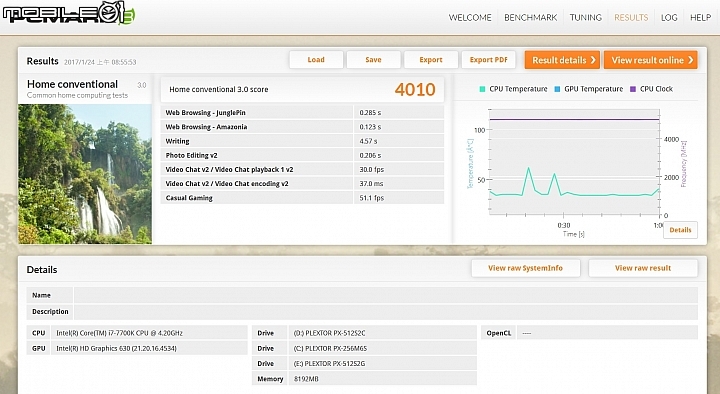This screenshot has height=394, width=720.
Task: Switch to the BENCHMARK tab
Action: click(530, 17)
